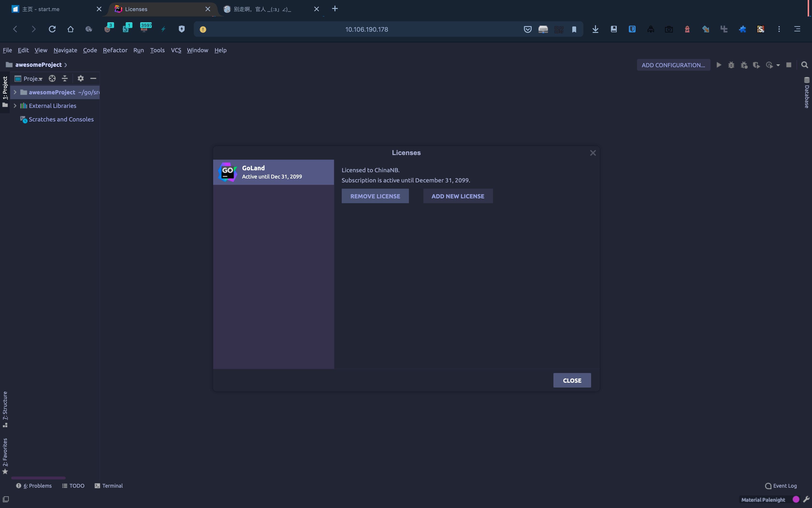Click the Stop square icon in GoLand toolbar

pos(789,65)
